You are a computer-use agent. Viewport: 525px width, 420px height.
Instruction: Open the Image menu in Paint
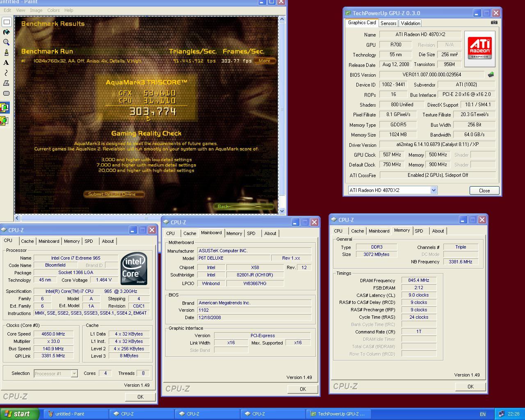tap(36, 10)
